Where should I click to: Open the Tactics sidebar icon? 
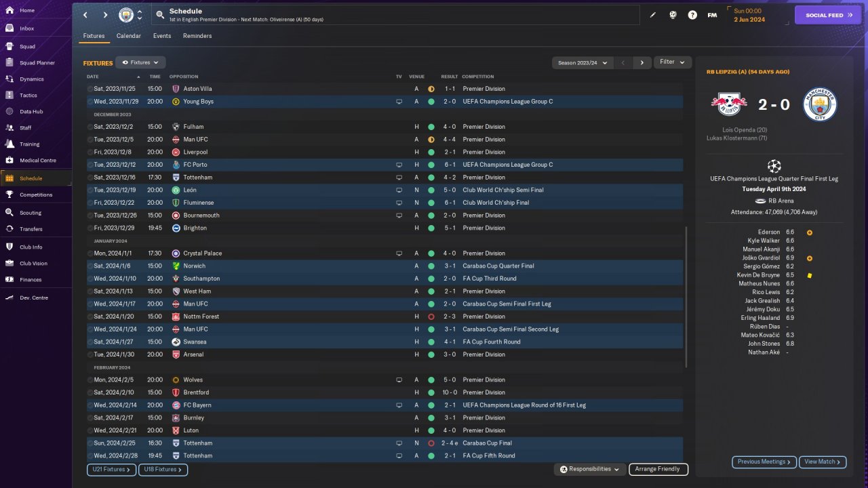click(9, 96)
